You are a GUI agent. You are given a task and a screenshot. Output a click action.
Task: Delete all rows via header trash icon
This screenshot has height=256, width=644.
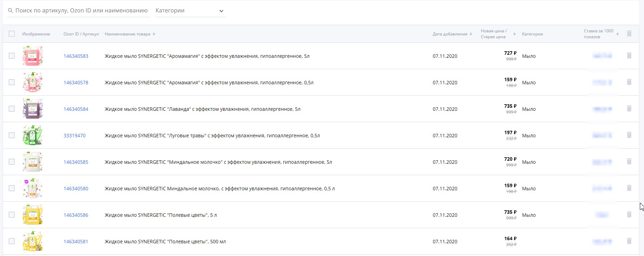coord(629,33)
